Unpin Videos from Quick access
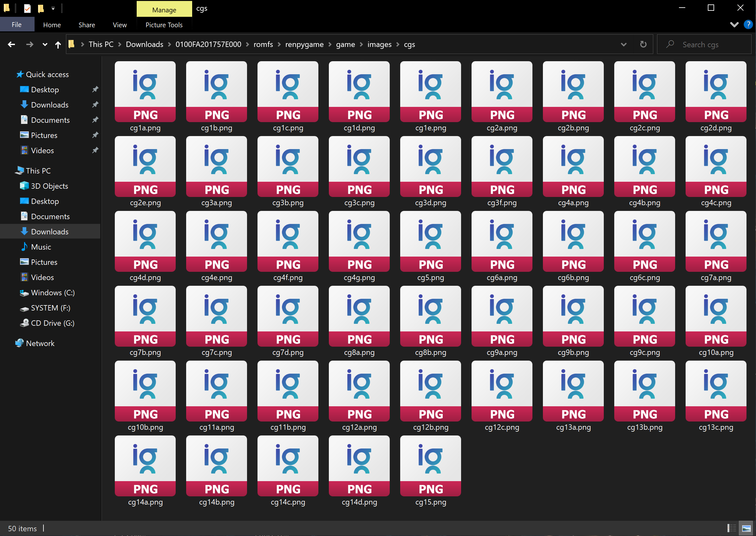756x536 pixels. (x=95, y=150)
